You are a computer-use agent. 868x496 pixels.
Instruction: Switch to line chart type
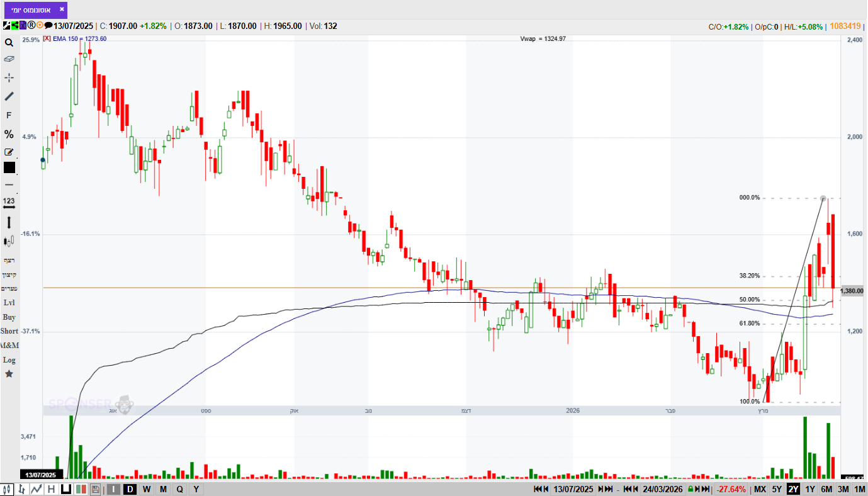pyautogui.click(x=37, y=489)
